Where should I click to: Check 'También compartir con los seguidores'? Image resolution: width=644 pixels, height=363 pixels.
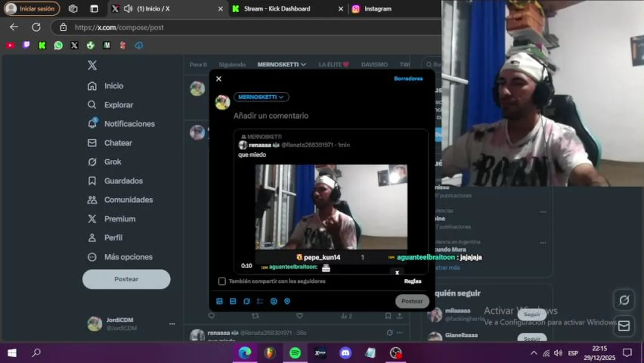click(222, 281)
